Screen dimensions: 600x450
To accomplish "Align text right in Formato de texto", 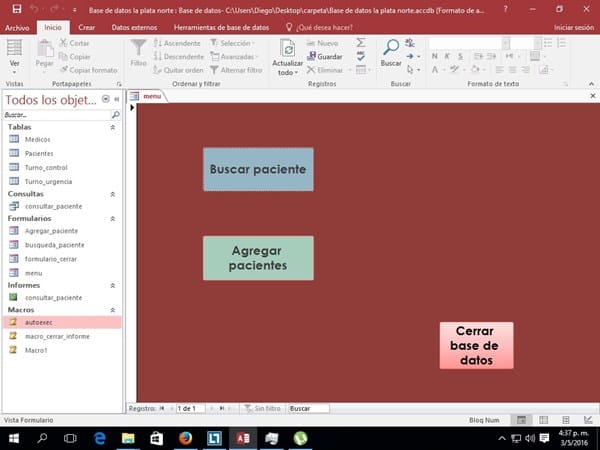I will (525, 70).
